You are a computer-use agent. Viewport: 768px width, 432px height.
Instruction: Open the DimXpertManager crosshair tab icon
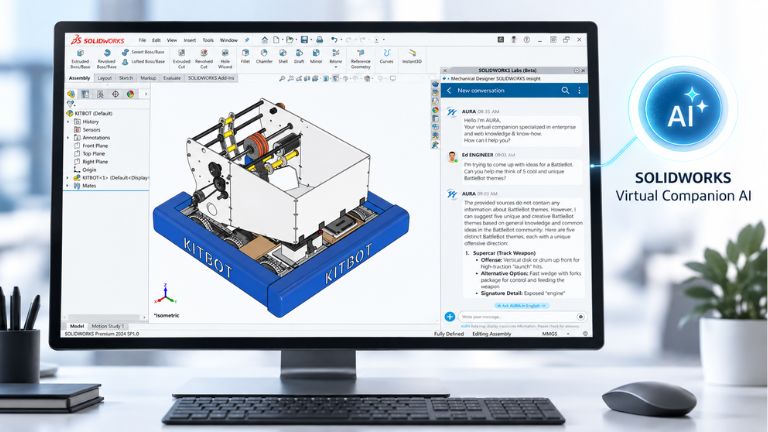coord(116,94)
